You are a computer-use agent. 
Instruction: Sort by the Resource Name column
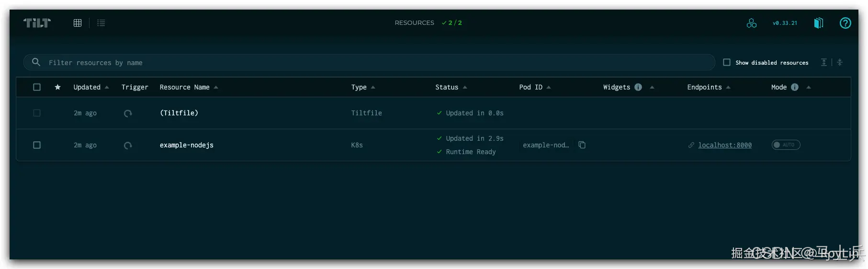click(x=189, y=87)
